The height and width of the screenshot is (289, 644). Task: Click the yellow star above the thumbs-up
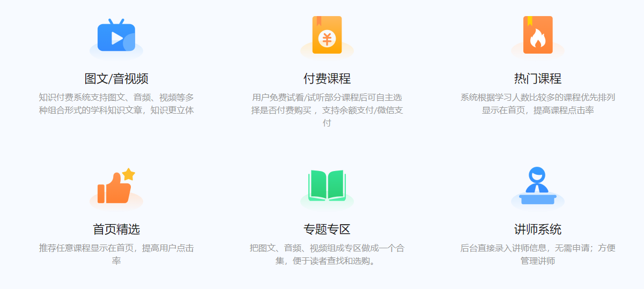point(129,174)
